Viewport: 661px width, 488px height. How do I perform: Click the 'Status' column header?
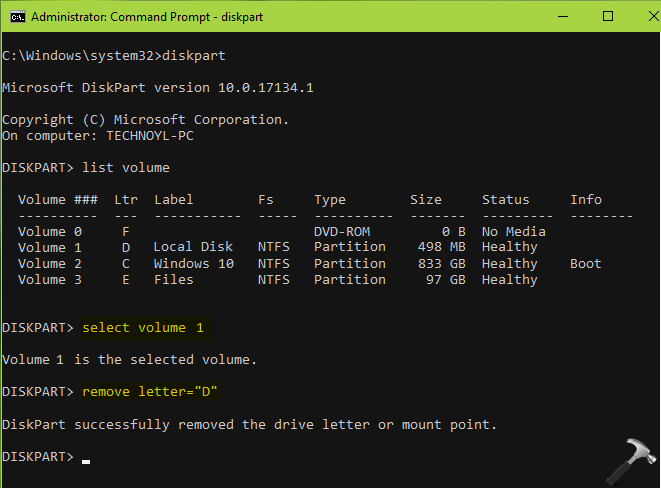(505, 199)
